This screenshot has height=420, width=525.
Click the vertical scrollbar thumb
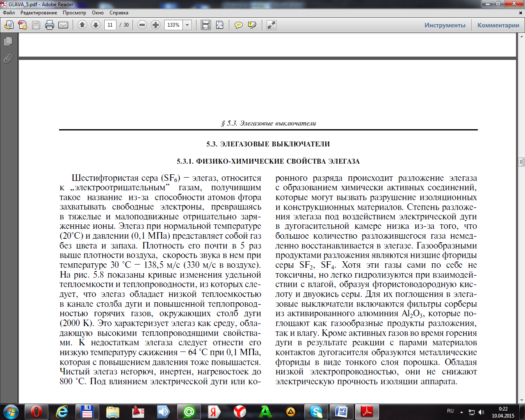[x=521, y=162]
